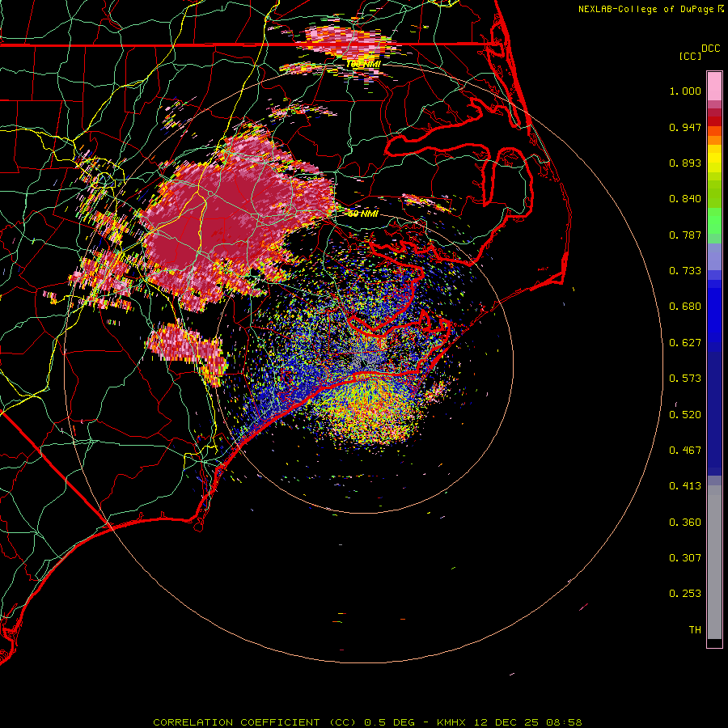The image size is (728, 728).
Task: Click the 0.573 legend value
Action: 685,379
